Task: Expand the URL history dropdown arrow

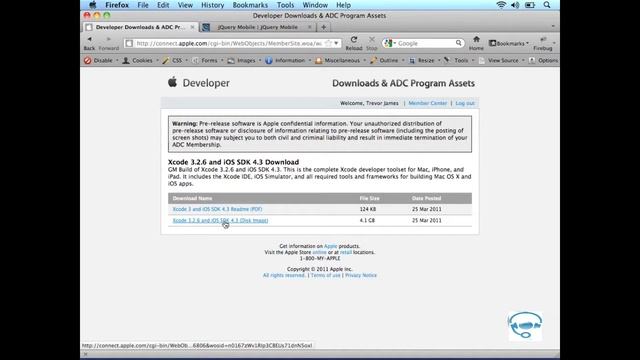Action: tap(336, 43)
